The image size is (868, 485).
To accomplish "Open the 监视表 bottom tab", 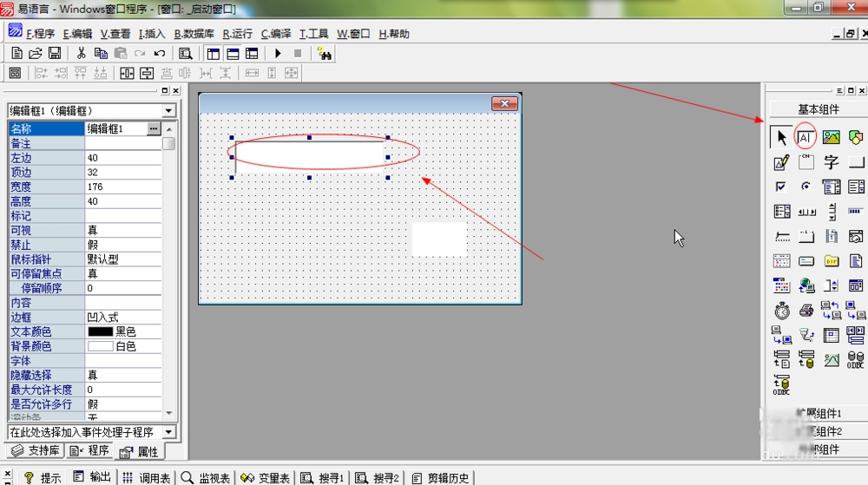I will 206,478.
